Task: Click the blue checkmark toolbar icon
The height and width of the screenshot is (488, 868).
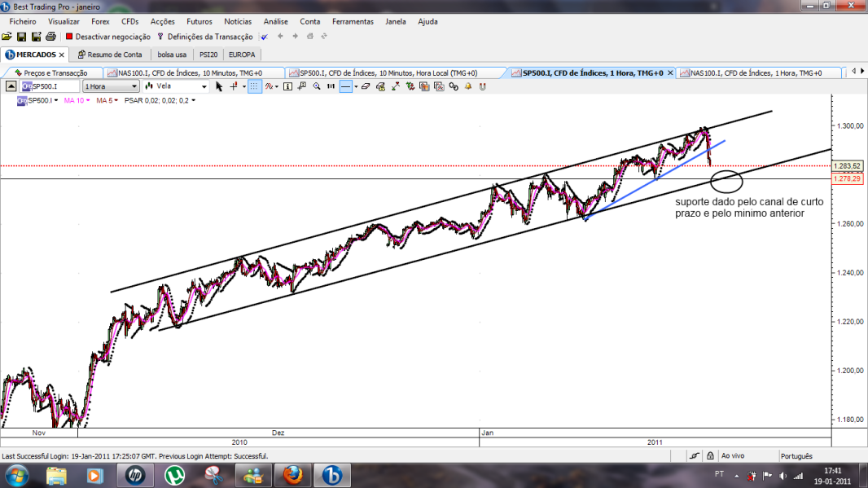Action: [265, 37]
